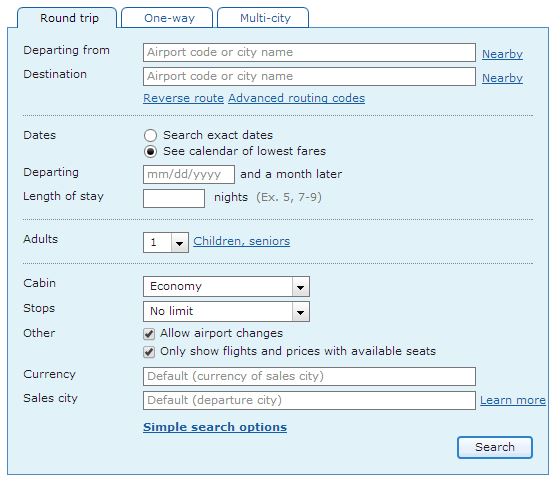Switch to the One-way tab

point(167,17)
